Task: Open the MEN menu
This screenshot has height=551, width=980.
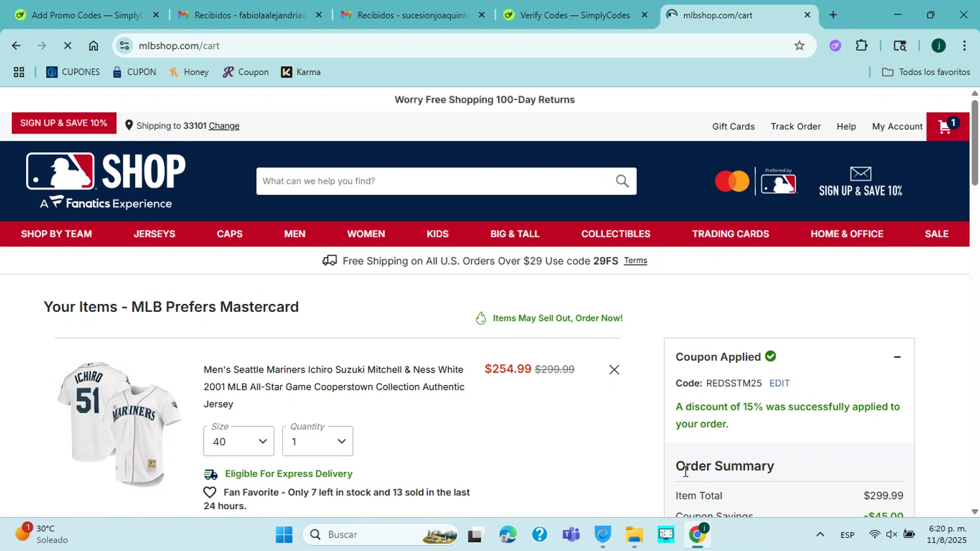Action: point(295,234)
